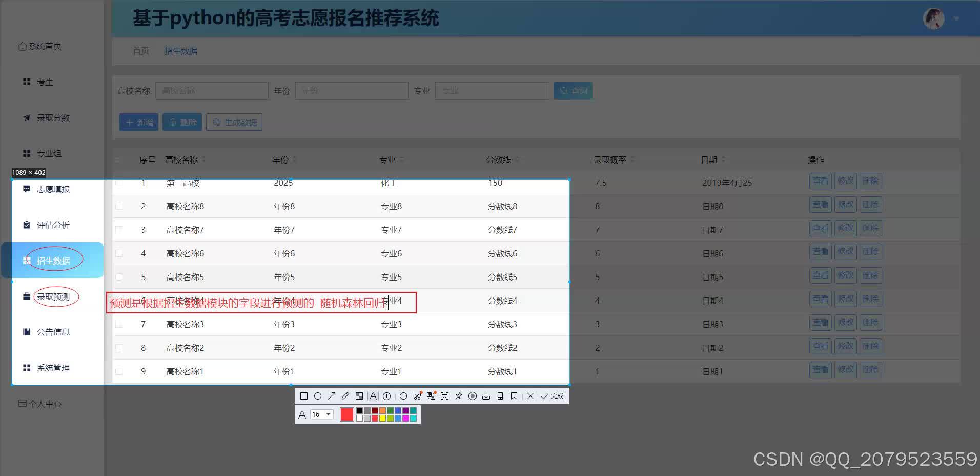Viewport: 980px width, 476px height.
Task: Click the 生成数据 button
Action: point(234,122)
